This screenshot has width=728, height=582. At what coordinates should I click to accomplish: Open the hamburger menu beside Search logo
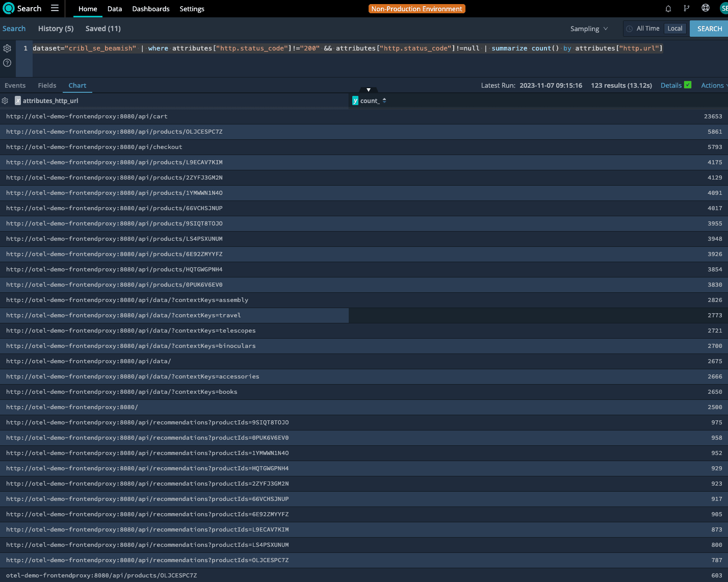(55, 8)
